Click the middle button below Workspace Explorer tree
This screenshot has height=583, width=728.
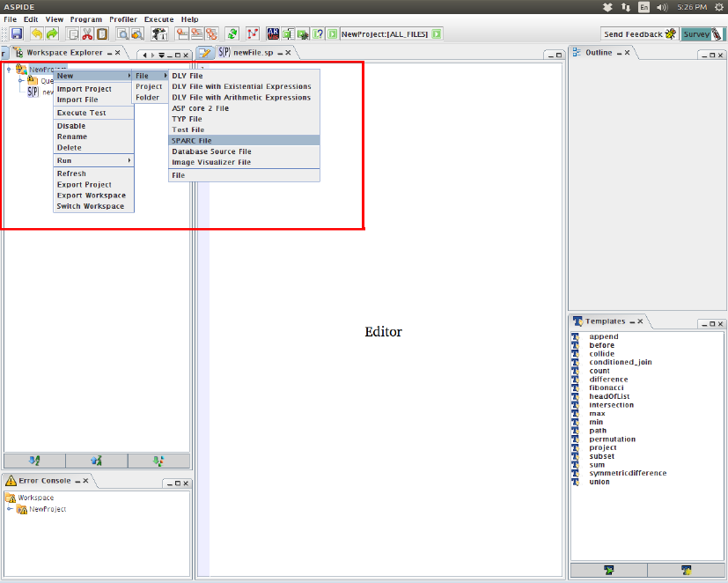pyautogui.click(x=97, y=461)
